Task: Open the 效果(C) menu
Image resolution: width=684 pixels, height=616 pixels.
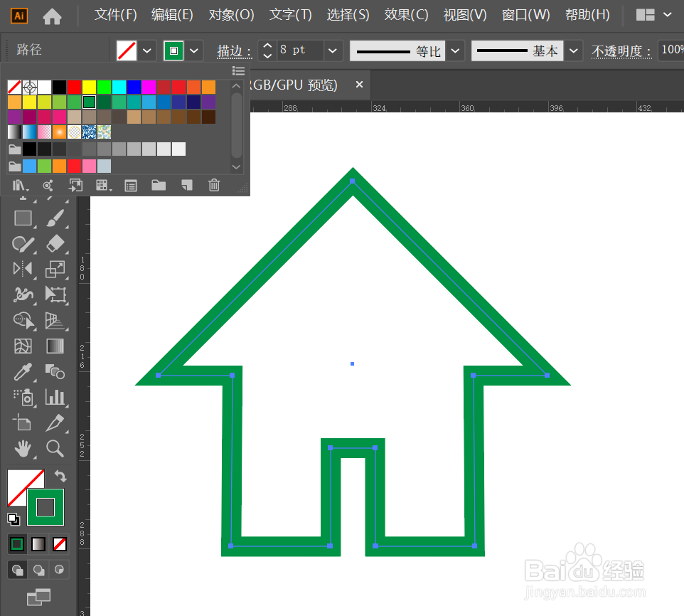Action: click(x=406, y=14)
